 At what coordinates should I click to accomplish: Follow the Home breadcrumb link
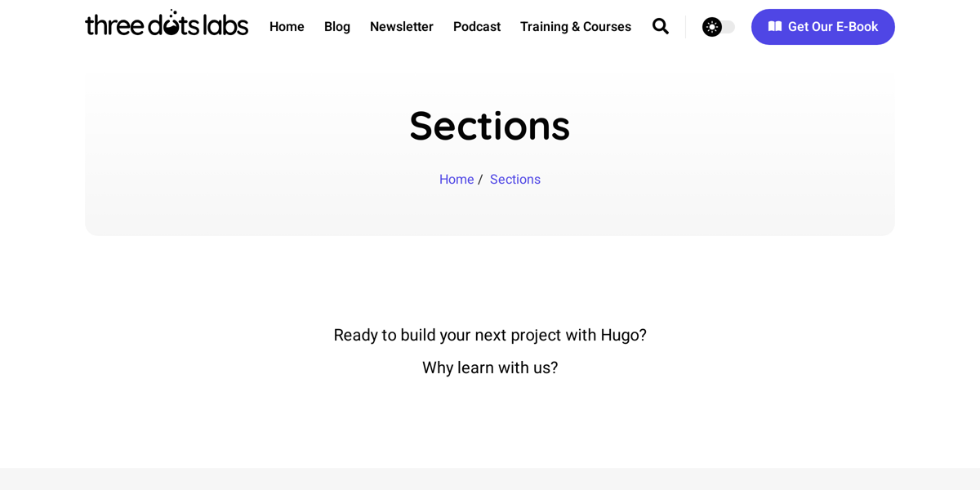pos(457,179)
